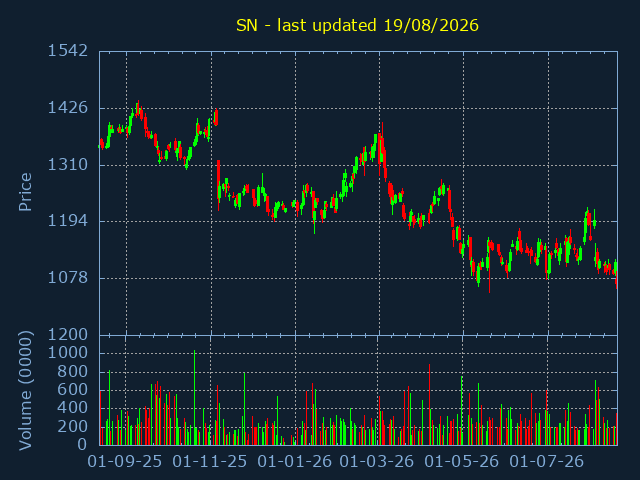640x480 pixels.
Task: Click the 1542 price axis label
Action: [x=68, y=51]
